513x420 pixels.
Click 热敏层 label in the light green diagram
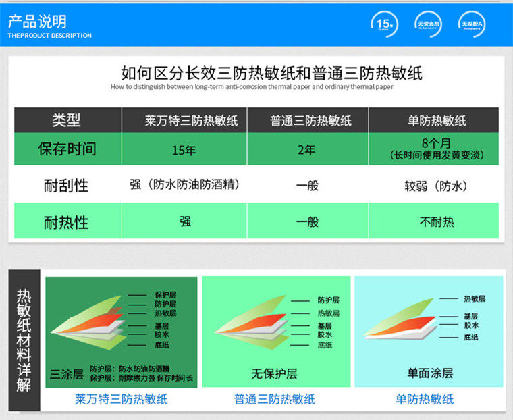pyautogui.click(x=329, y=313)
